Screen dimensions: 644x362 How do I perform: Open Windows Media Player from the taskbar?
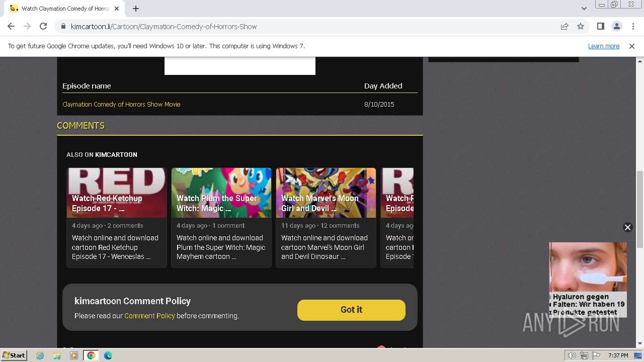pyautogui.click(x=74, y=355)
